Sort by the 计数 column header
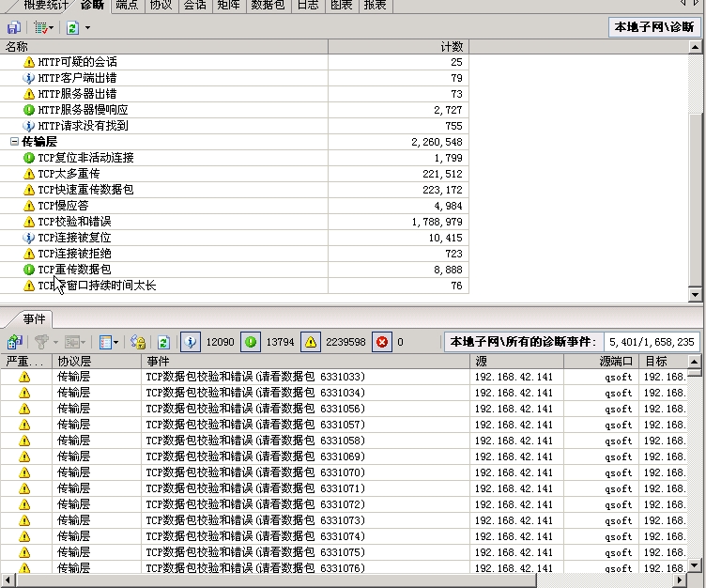This screenshot has height=588, width=706. point(452,46)
